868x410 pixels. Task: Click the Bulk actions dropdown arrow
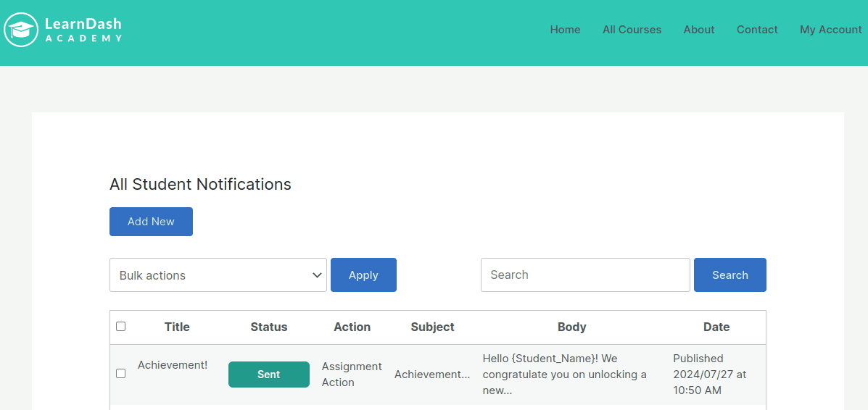coord(317,275)
